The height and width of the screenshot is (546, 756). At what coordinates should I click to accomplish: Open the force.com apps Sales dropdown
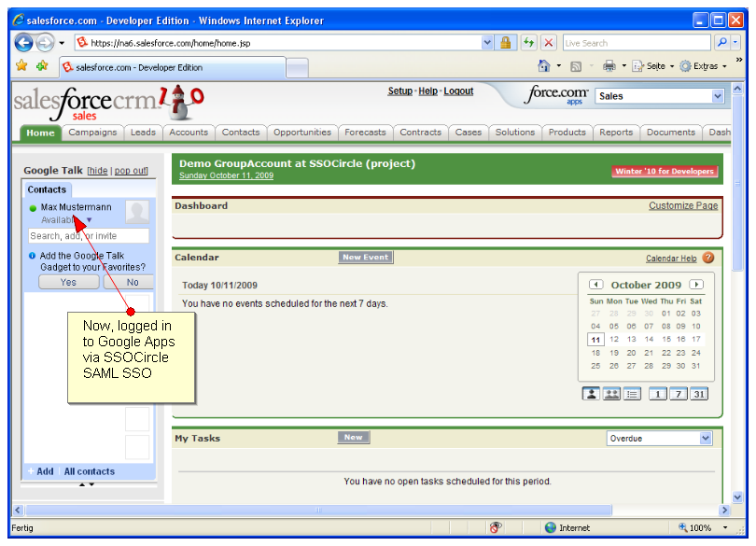click(x=660, y=96)
